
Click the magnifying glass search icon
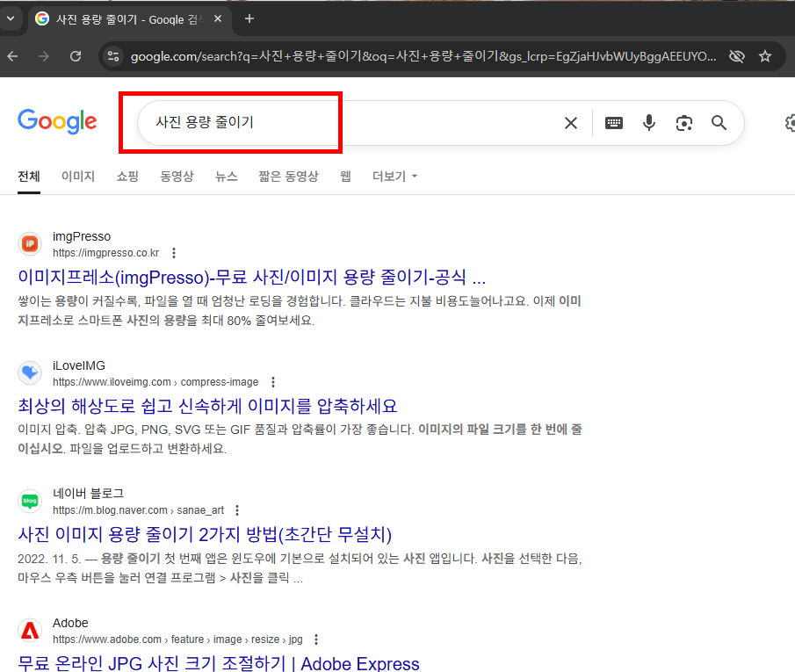coord(719,123)
